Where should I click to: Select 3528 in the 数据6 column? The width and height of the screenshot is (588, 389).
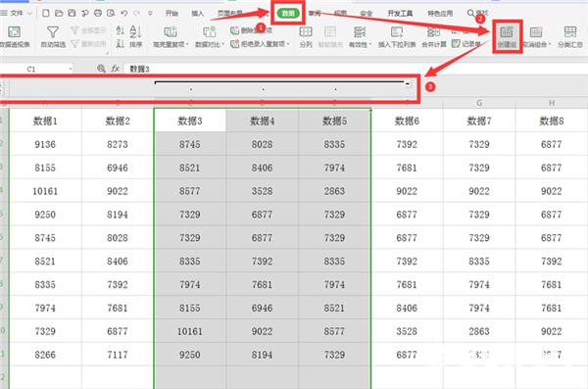(x=407, y=331)
